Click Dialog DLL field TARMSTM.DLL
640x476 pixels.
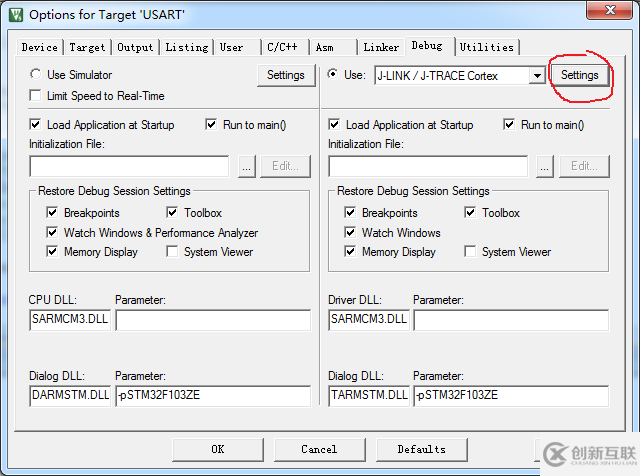click(x=369, y=396)
